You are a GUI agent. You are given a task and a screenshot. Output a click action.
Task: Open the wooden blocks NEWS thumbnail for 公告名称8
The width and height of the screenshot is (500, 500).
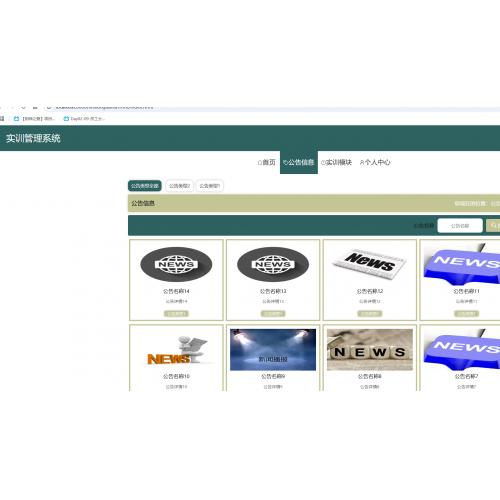coord(370,350)
